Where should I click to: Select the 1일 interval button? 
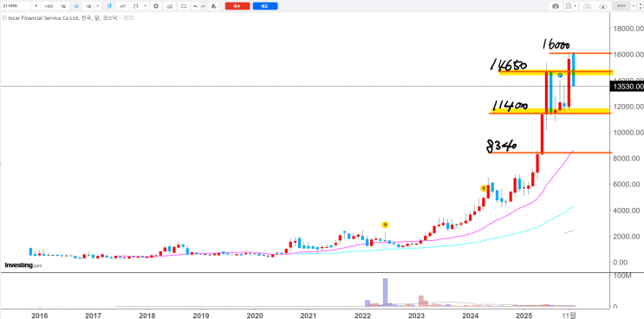62,6
